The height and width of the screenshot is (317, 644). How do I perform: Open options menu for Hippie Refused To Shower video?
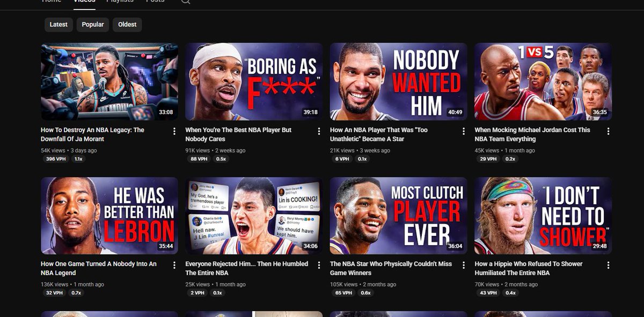608,265
